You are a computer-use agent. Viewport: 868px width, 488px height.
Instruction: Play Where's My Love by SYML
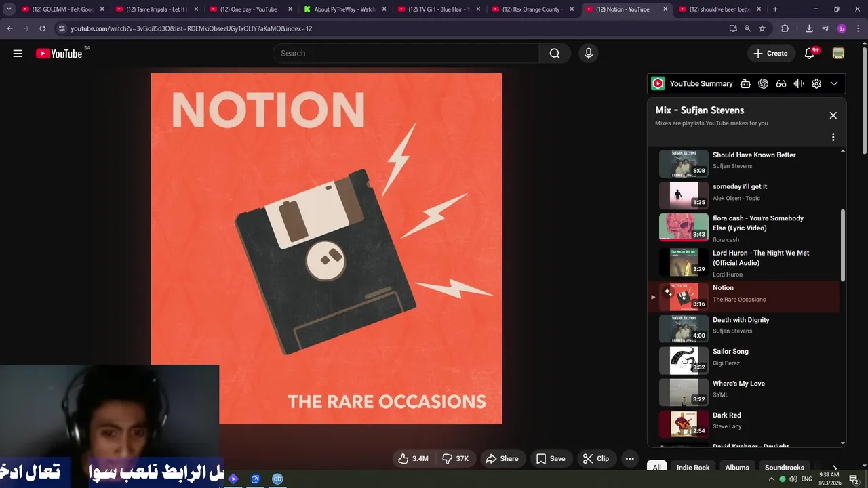pyautogui.click(x=744, y=392)
